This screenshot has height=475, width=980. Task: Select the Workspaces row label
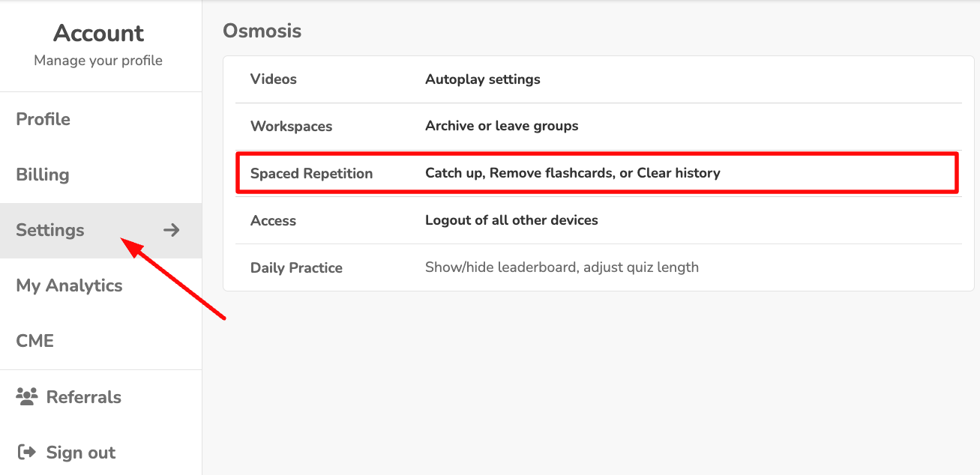(x=292, y=126)
